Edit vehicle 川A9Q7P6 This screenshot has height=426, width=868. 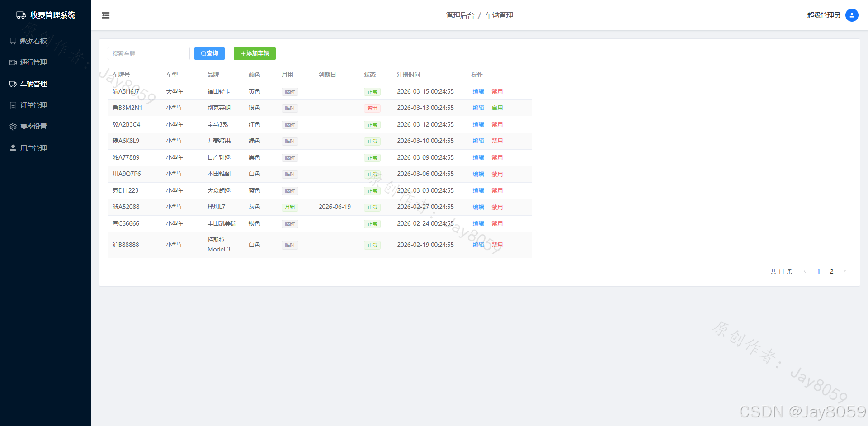pos(478,174)
